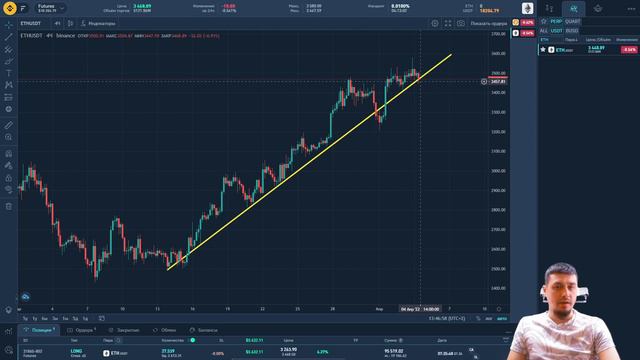Click the yellow trend line on chart
This screenshot has width=640, height=360.
(x=309, y=162)
